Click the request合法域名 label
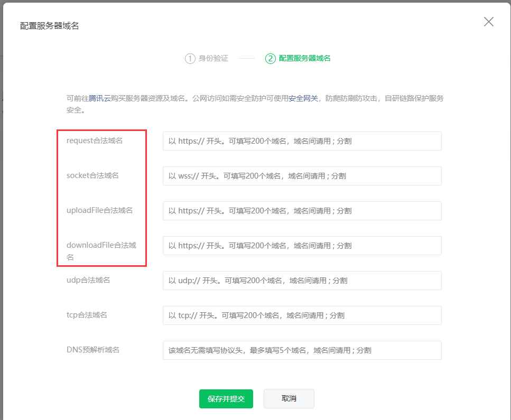 click(95, 141)
